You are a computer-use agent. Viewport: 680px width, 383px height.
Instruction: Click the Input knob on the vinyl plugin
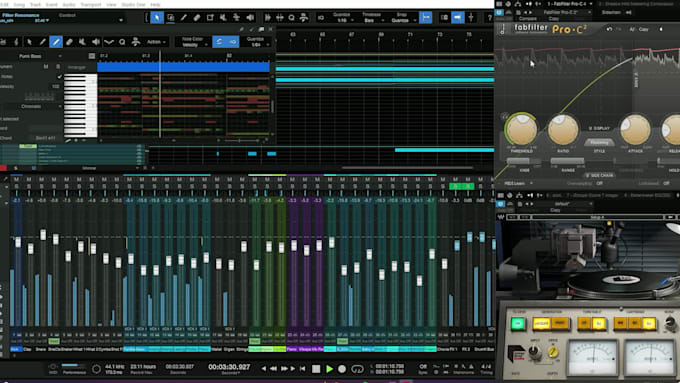(x=534, y=353)
